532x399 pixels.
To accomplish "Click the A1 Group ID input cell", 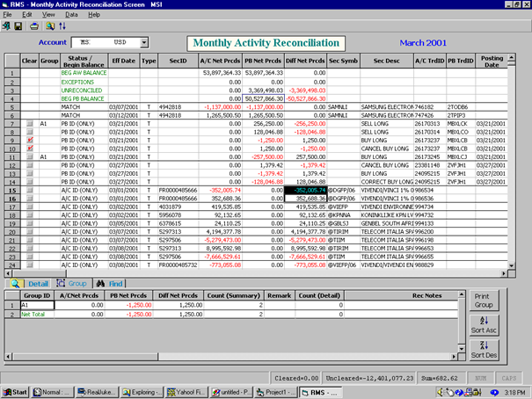I will pos(37,305).
